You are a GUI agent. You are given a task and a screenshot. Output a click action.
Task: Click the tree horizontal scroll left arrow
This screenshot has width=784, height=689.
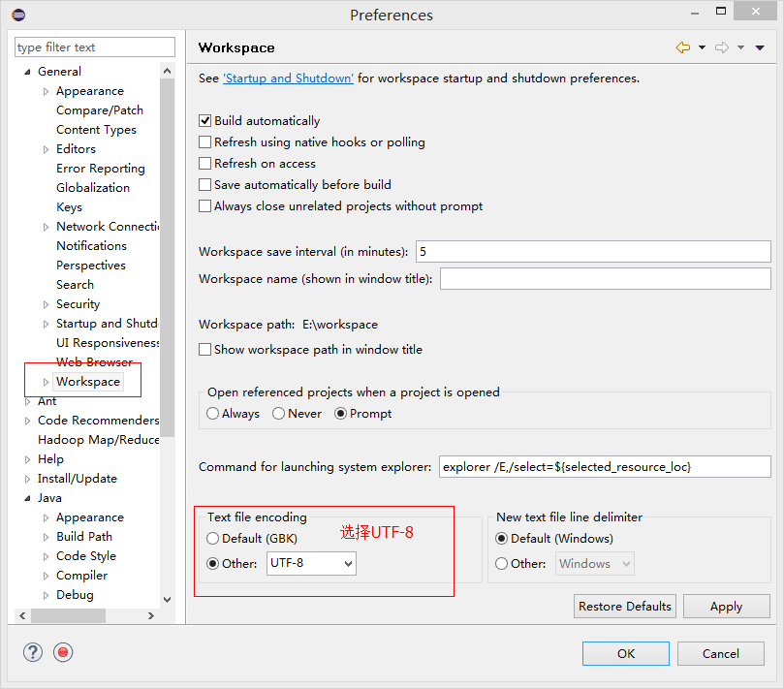point(22,615)
